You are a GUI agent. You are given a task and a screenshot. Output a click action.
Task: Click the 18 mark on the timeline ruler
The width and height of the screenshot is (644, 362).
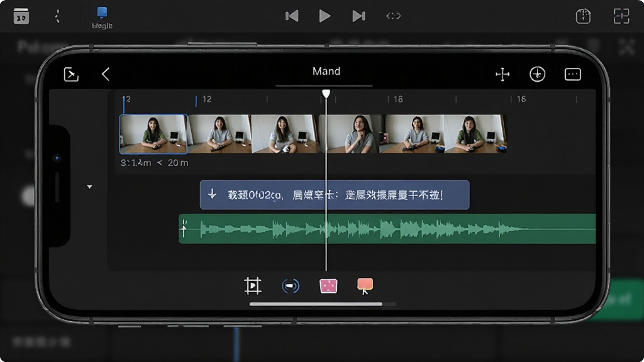coord(398,99)
